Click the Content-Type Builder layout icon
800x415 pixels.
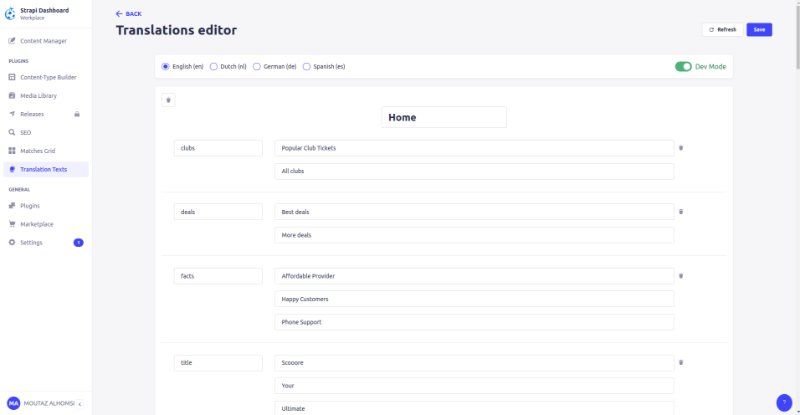12,77
